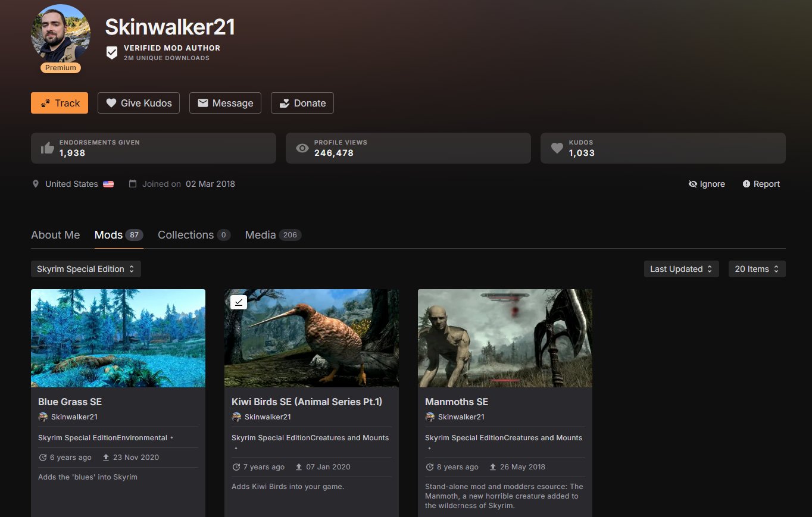Open the Blue Grass SE thumbnail
812x517 pixels.
pyautogui.click(x=118, y=338)
